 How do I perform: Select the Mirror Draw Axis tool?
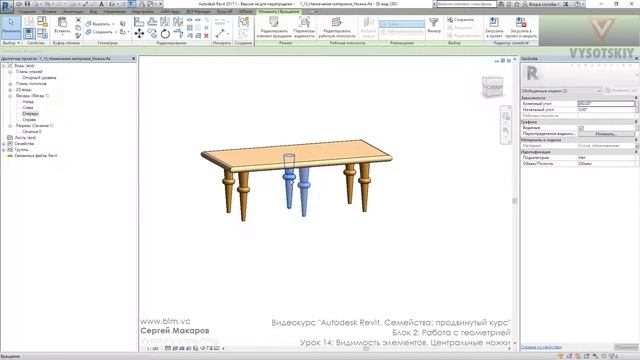click(178, 22)
